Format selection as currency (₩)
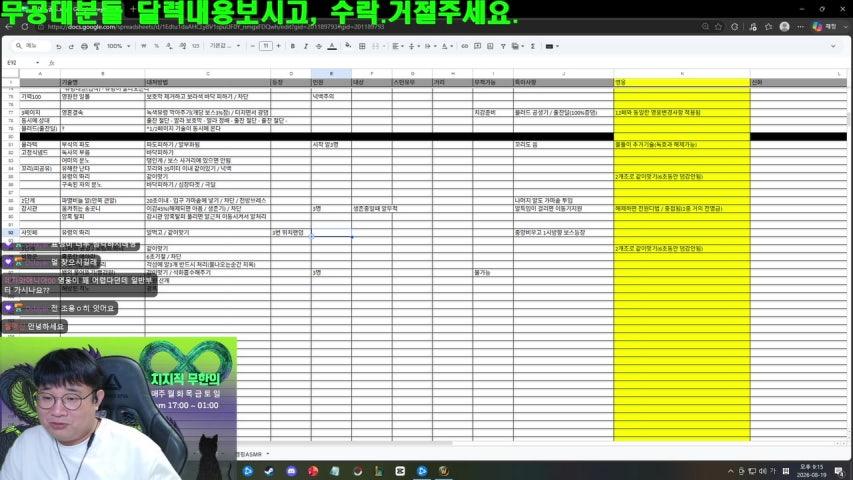 click(144, 46)
